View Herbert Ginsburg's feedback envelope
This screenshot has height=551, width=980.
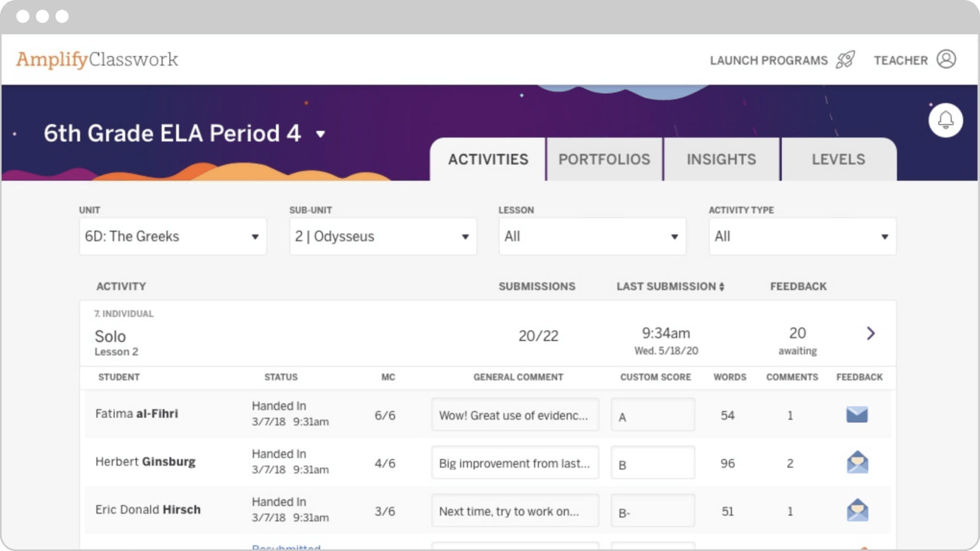click(858, 463)
